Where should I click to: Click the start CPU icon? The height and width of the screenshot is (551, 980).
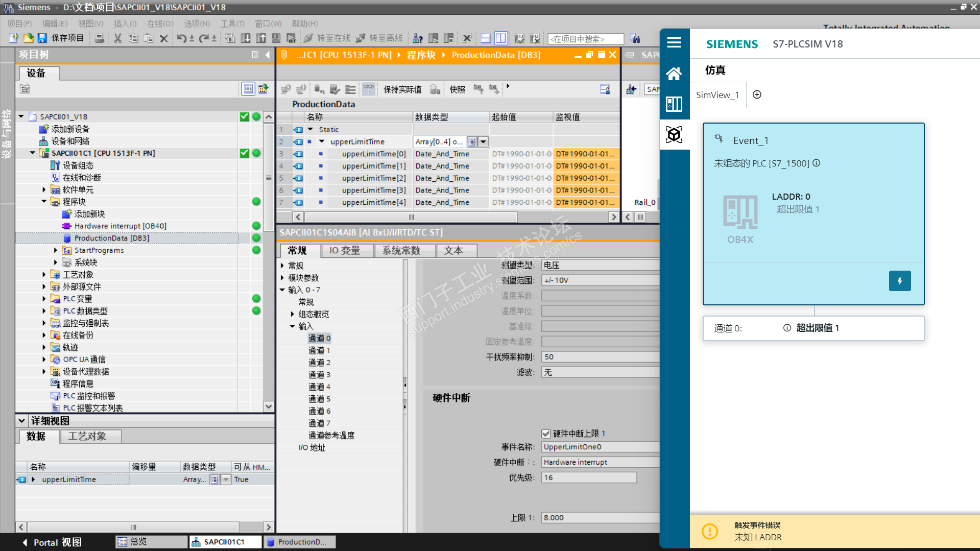434,38
